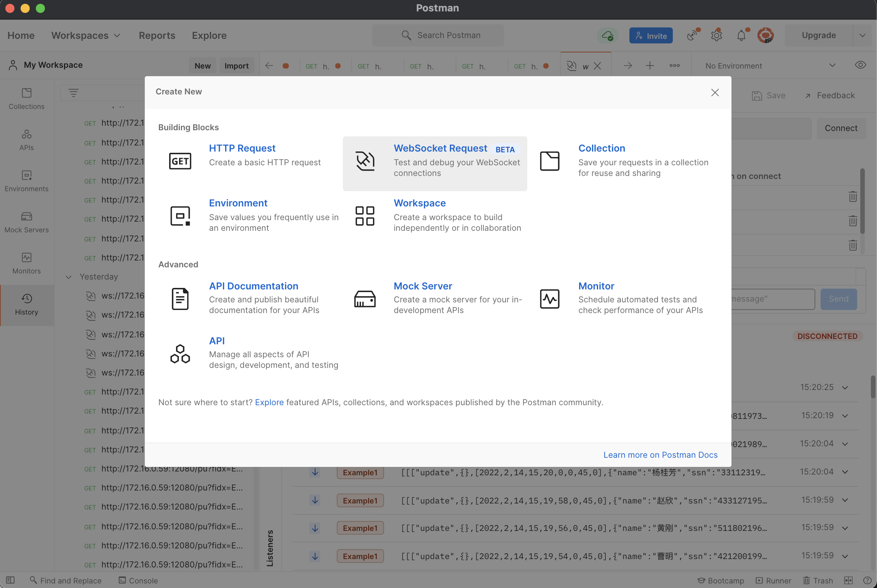Viewport: 877px width, 588px height.
Task: Click the API hexagons icon in dialog
Action: coord(180,353)
